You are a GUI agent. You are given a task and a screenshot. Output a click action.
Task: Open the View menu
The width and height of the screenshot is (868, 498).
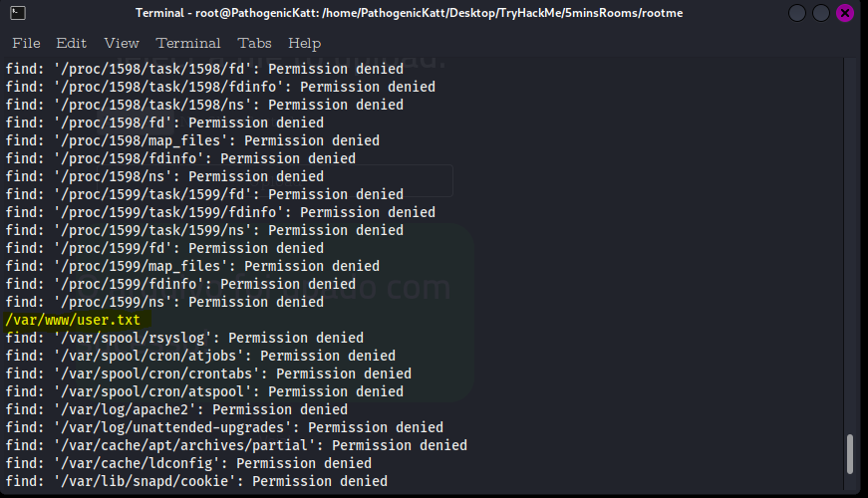click(122, 43)
